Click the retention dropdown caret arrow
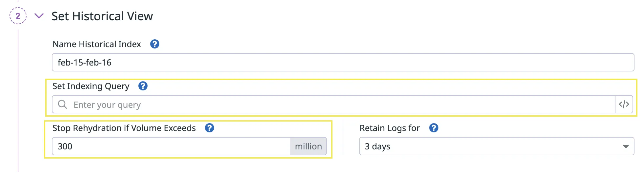 click(626, 146)
